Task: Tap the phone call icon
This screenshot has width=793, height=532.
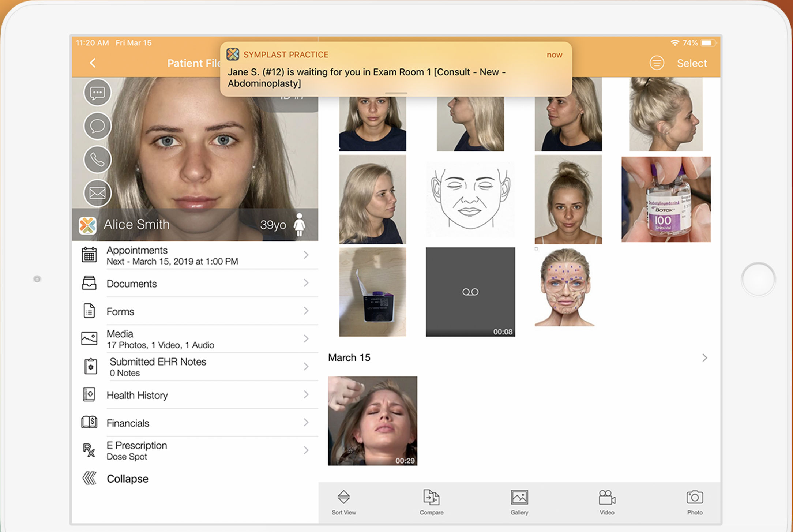Action: 97,160
